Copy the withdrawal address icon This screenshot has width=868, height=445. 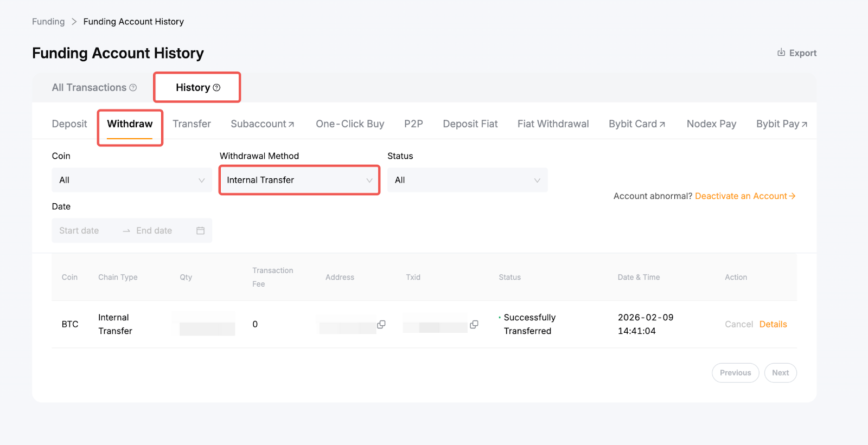381,324
